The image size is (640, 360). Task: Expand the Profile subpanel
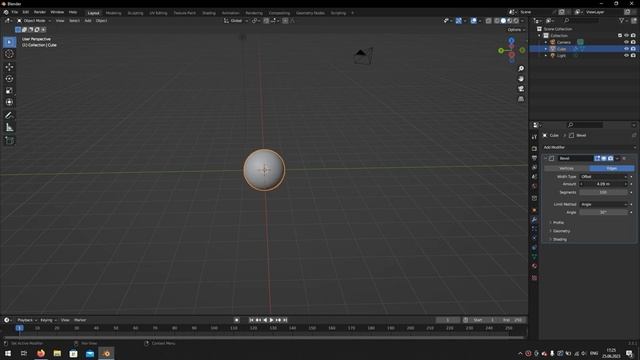(x=558, y=222)
